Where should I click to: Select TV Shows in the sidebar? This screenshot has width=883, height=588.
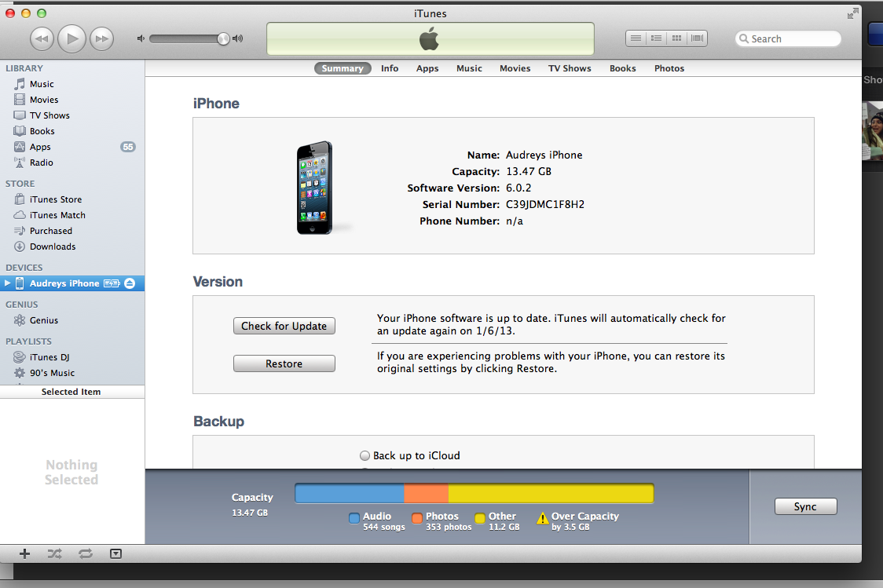[72, 115]
